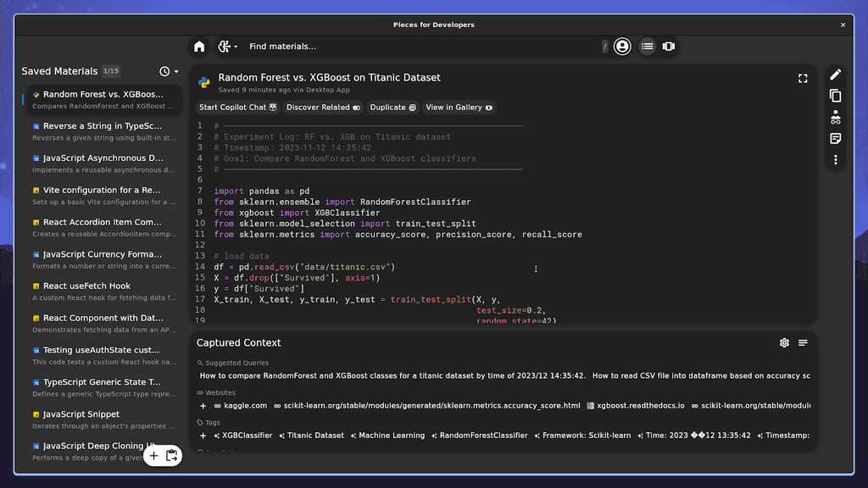Copy the material using the copy icon
Screen dimensions: 868x488
tap(836, 96)
